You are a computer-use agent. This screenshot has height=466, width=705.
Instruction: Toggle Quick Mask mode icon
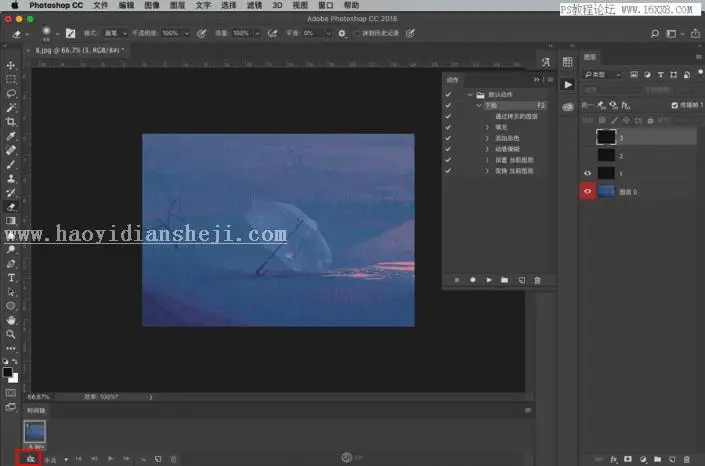click(11, 393)
